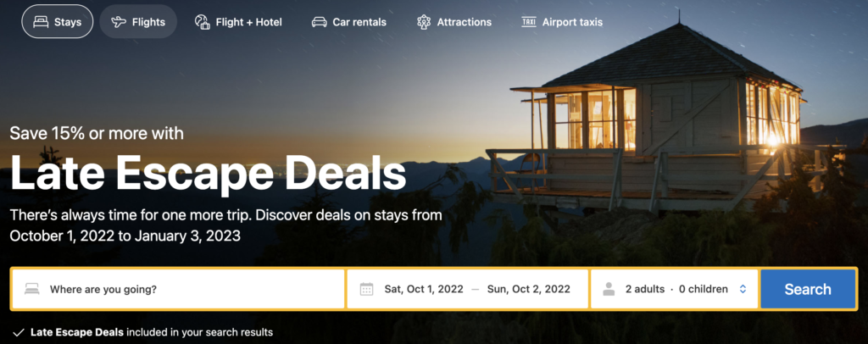Open the check-in date Sat, Oct 1, 2022
The image size is (868, 344).
point(424,289)
